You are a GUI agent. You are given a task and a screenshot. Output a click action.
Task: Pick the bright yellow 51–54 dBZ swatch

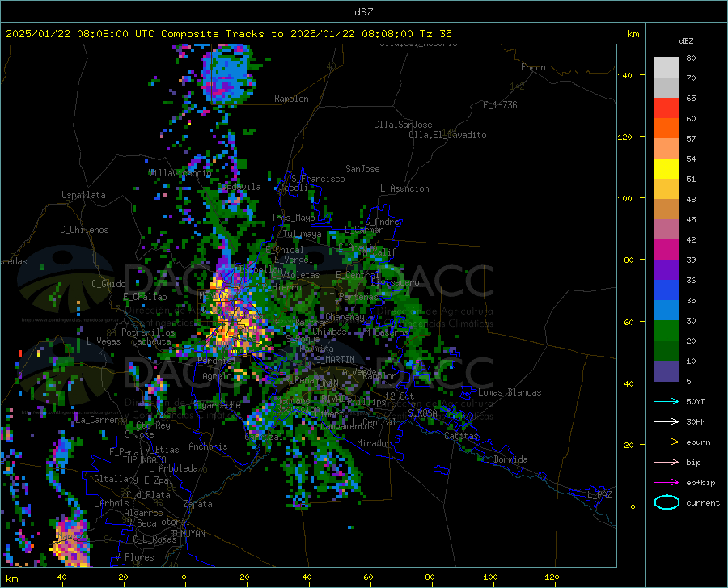[667, 169]
